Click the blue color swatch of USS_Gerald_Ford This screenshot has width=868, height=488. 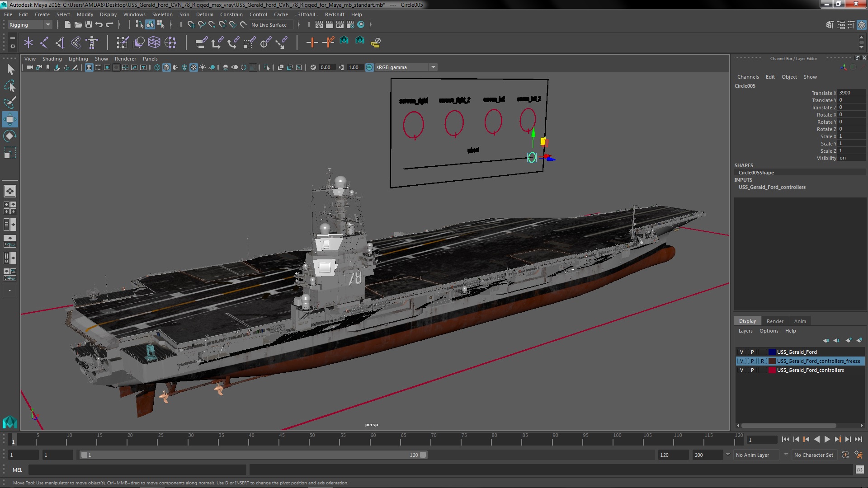point(772,352)
